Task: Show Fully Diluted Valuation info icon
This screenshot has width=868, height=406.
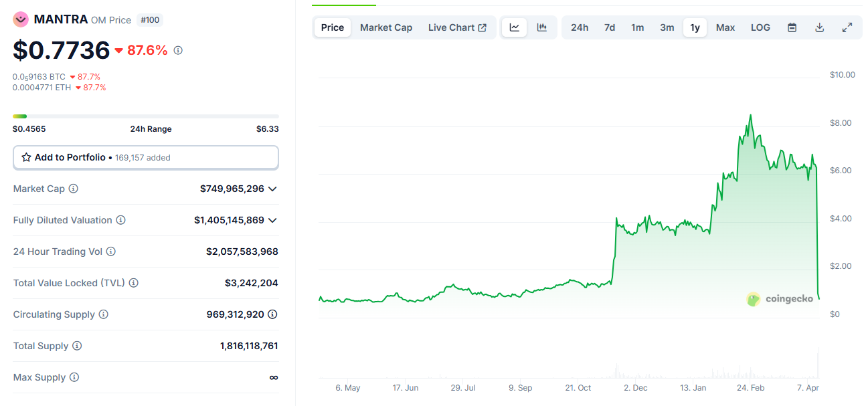Action: coord(120,220)
